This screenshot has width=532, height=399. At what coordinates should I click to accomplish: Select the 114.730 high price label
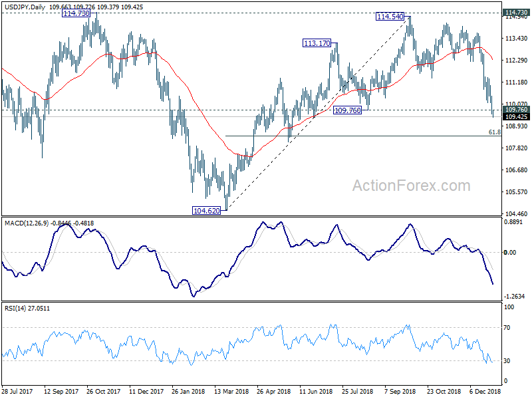coord(76,13)
